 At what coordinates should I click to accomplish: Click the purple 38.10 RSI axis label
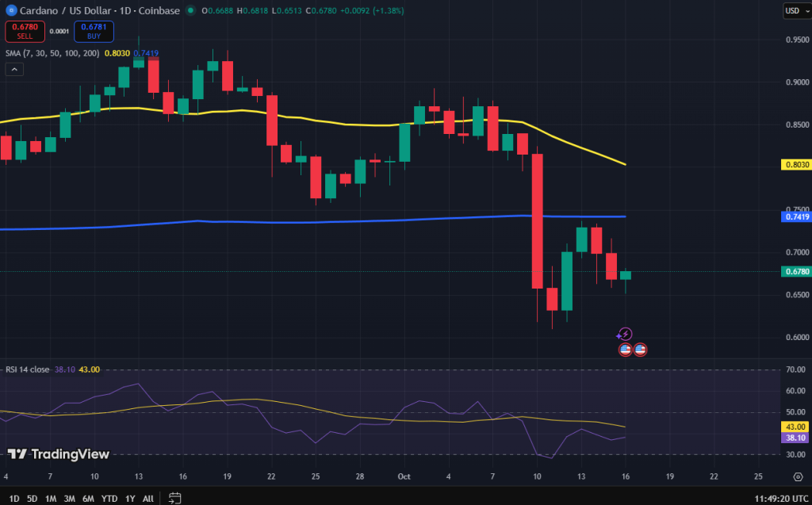tap(795, 438)
